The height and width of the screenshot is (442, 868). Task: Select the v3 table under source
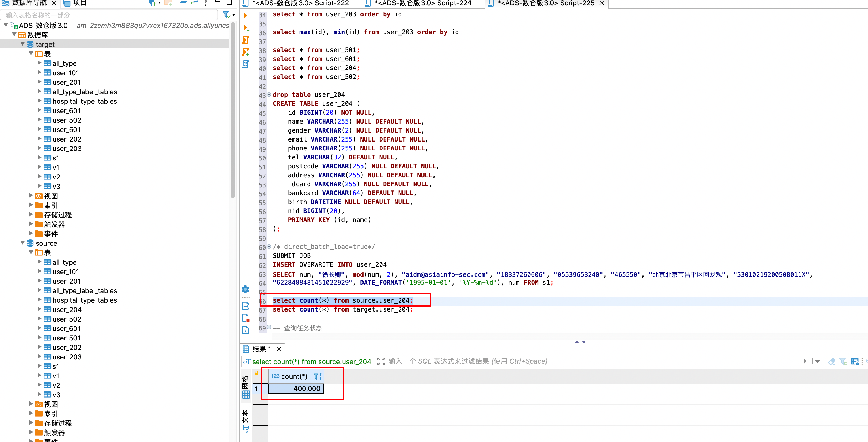(x=56, y=394)
